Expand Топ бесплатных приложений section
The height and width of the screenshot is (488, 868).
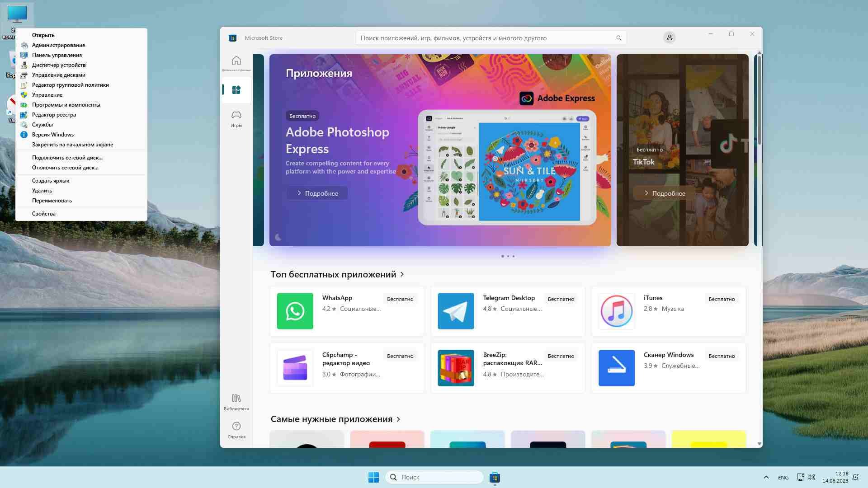tap(402, 274)
